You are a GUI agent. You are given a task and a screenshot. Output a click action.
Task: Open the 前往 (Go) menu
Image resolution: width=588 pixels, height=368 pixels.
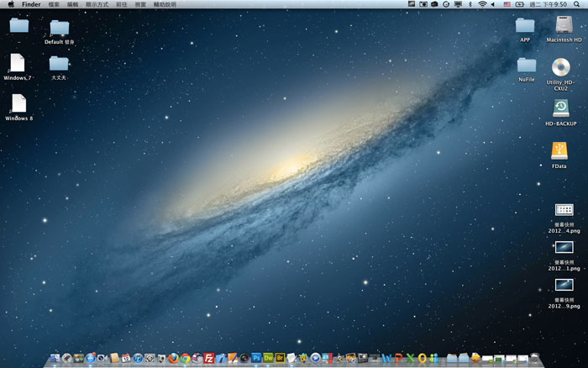point(122,4)
